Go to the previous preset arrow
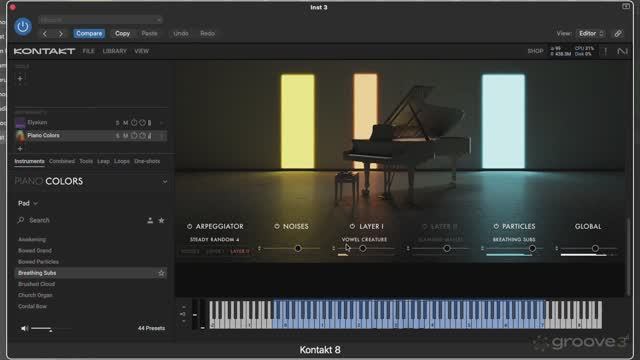The height and width of the screenshot is (360, 640). [45, 34]
